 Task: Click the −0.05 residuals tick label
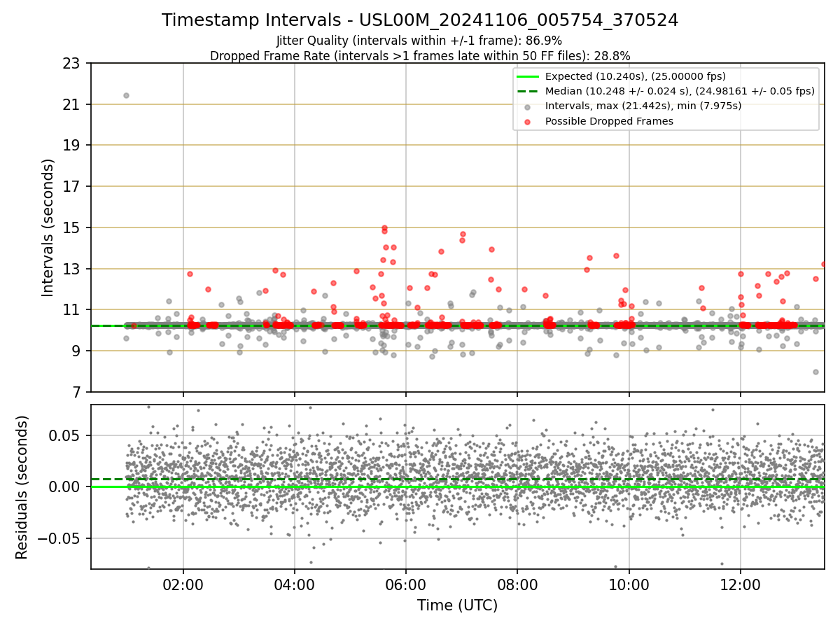[x=60, y=539]
